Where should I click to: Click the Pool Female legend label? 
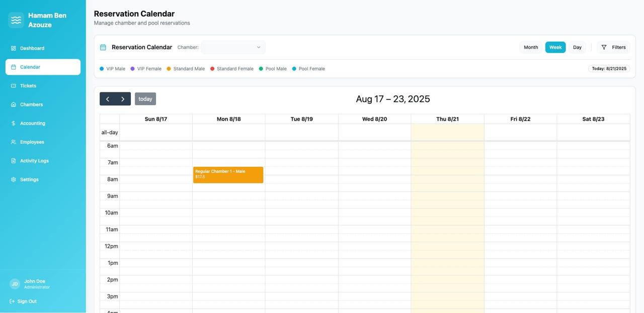click(x=312, y=69)
